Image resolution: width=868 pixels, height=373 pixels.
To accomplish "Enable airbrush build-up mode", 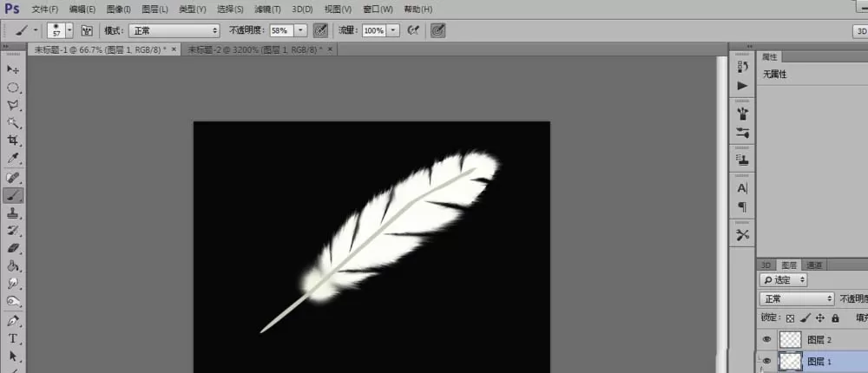I will click(412, 30).
